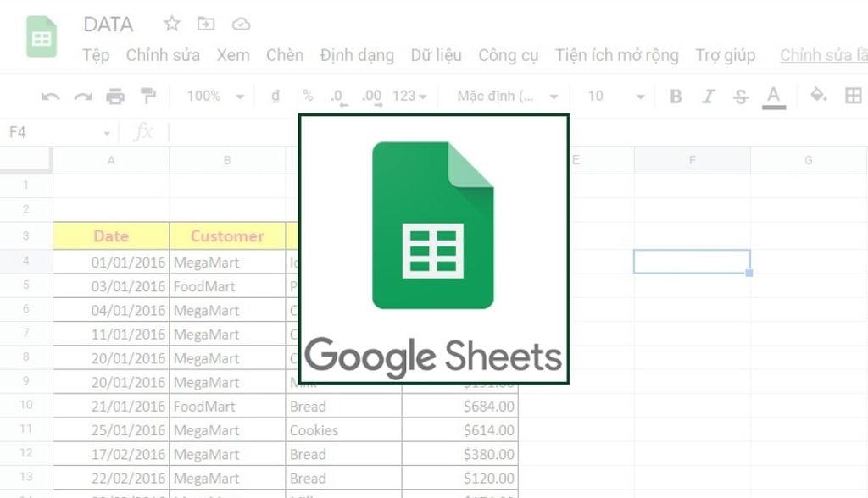Print the spreadsheet
The width and height of the screenshot is (868, 498).
[115, 97]
